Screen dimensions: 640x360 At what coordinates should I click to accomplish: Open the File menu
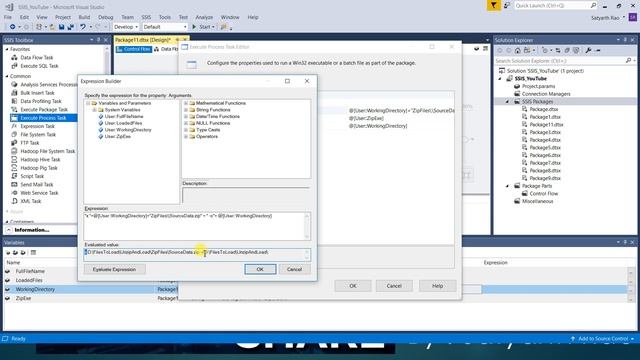point(8,17)
